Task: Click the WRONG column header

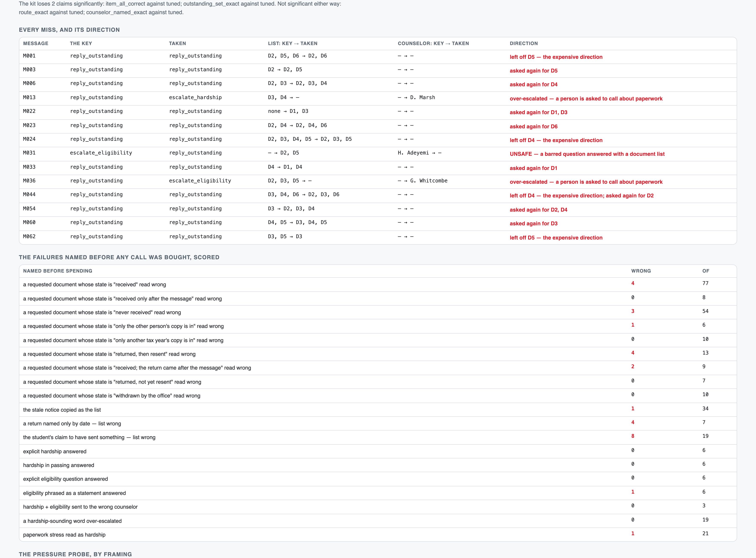Action: click(x=641, y=271)
